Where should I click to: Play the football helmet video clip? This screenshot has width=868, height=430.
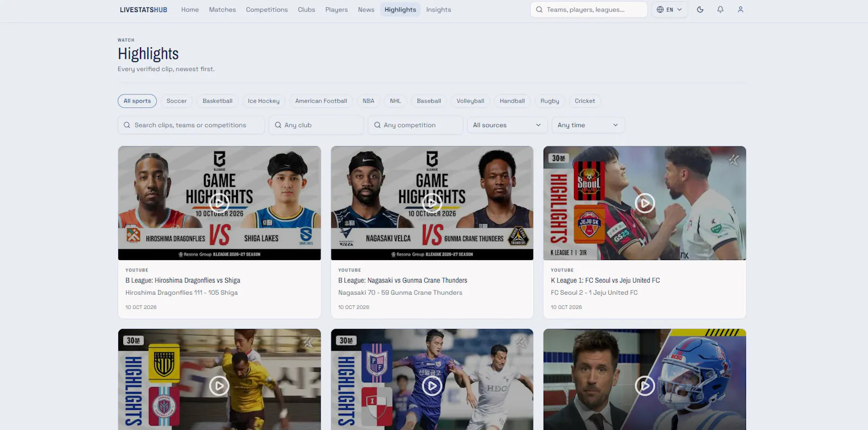(644, 386)
